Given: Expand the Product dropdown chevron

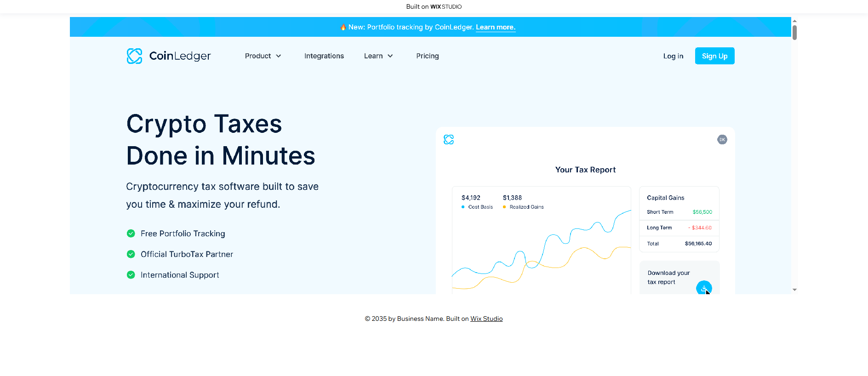Looking at the screenshot, I should 279,56.
